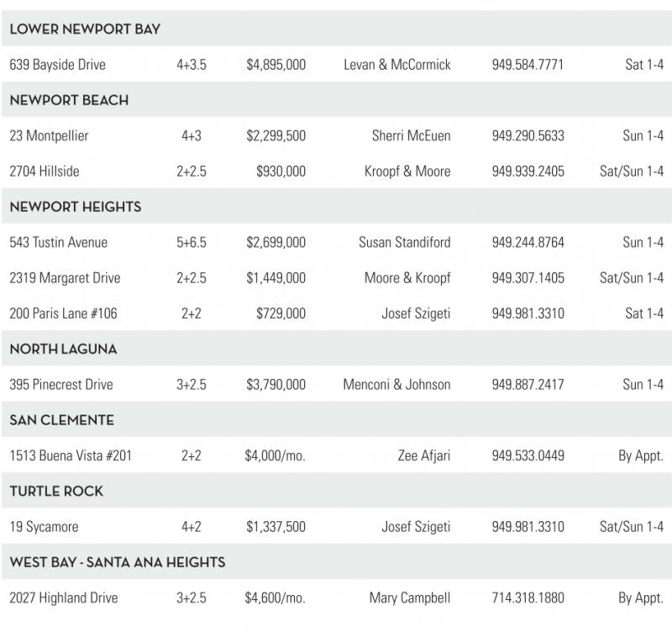Open 200 Paris Lane #106 listing

pyautogui.click(x=63, y=313)
